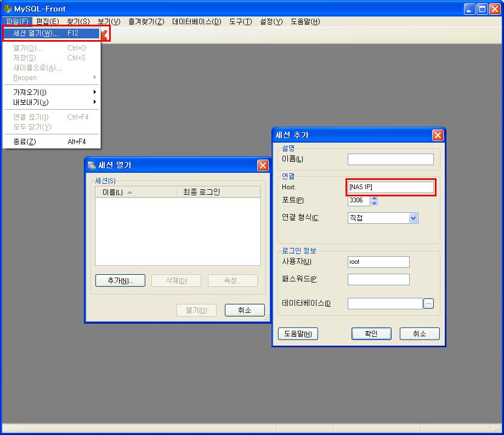Click the browse button next to database field

tap(428, 303)
